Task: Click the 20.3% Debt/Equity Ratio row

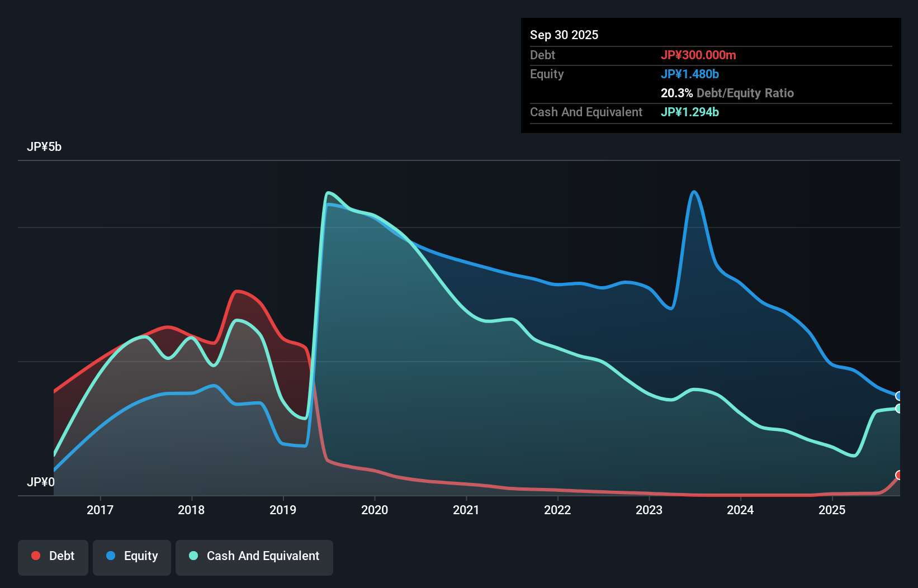Action: point(727,93)
